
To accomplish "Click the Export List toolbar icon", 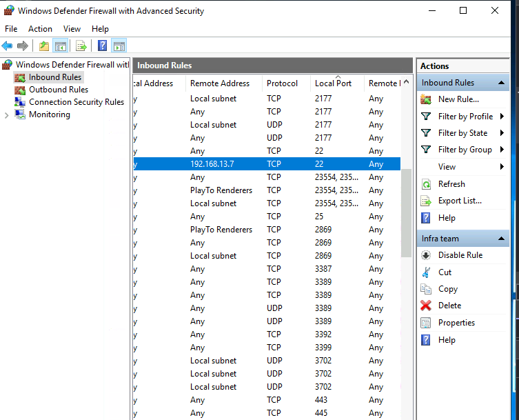I will click(x=81, y=46).
